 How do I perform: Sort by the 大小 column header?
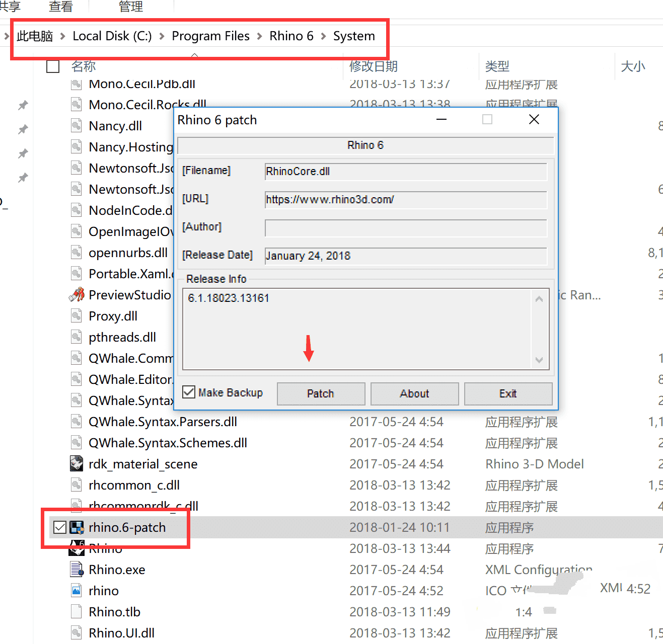[633, 66]
